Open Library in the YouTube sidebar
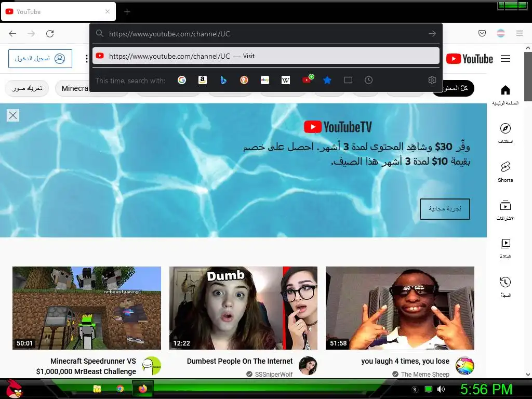The width and height of the screenshot is (532, 399). [505, 248]
